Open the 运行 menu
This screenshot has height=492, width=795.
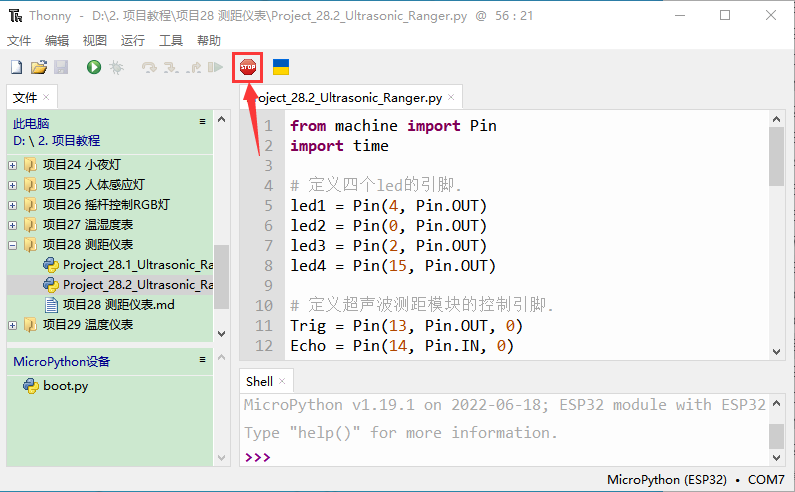pos(132,41)
